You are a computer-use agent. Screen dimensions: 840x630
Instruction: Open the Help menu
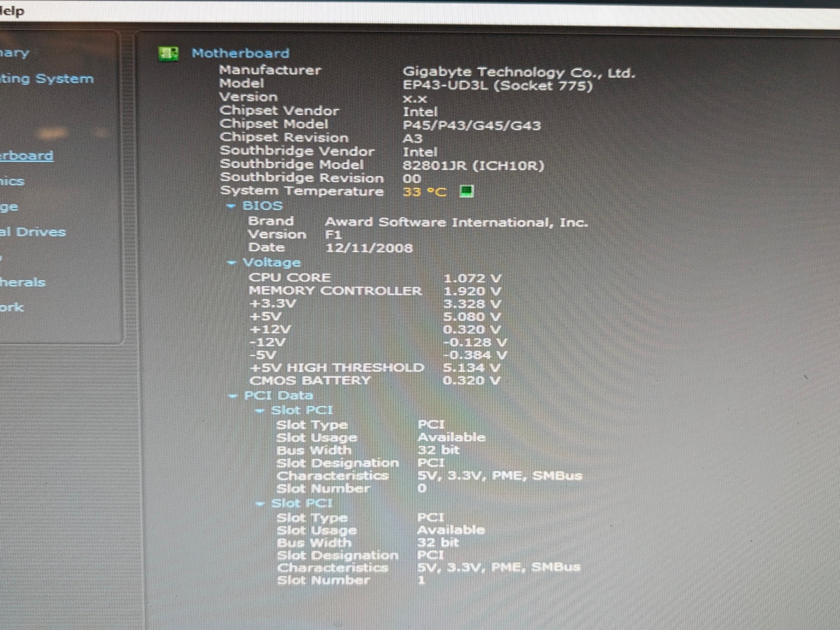(11, 11)
